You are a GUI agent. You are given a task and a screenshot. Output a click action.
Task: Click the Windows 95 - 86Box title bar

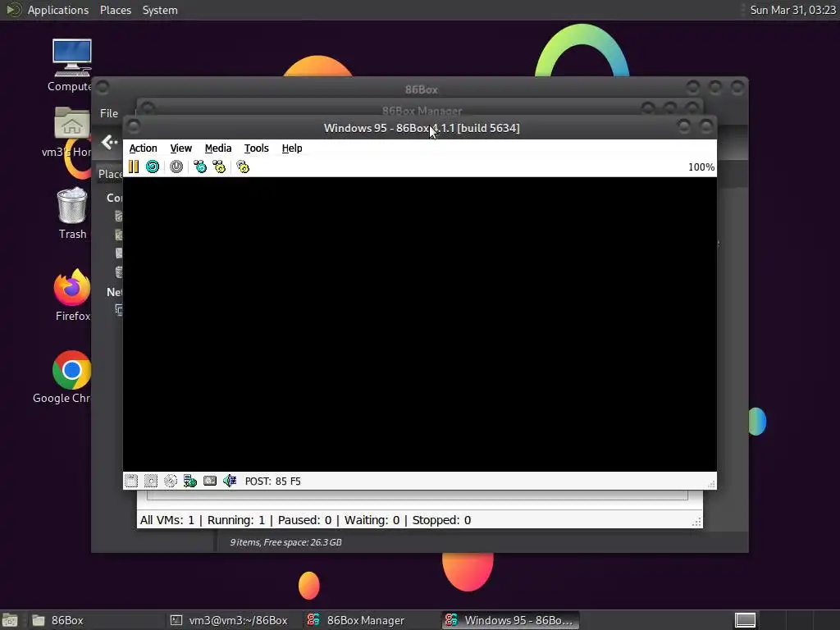point(422,128)
